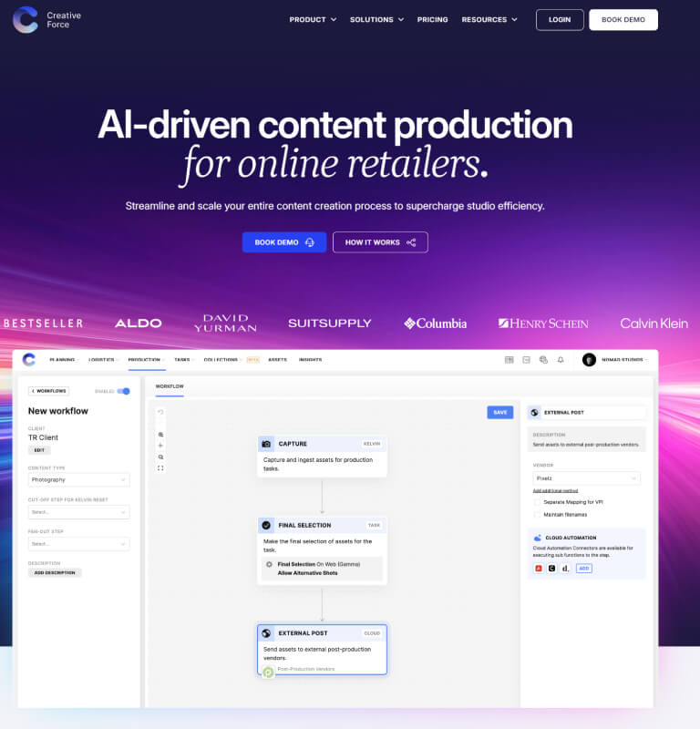Click the zoom-out magnifier on canvas toolbar
The height and width of the screenshot is (729, 700).
160,457
